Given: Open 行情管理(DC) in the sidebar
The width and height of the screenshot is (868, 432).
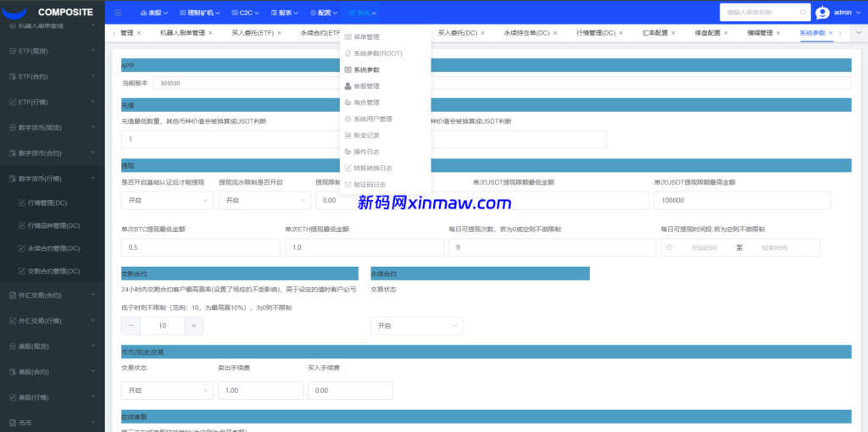Looking at the screenshot, I should click(53, 203).
